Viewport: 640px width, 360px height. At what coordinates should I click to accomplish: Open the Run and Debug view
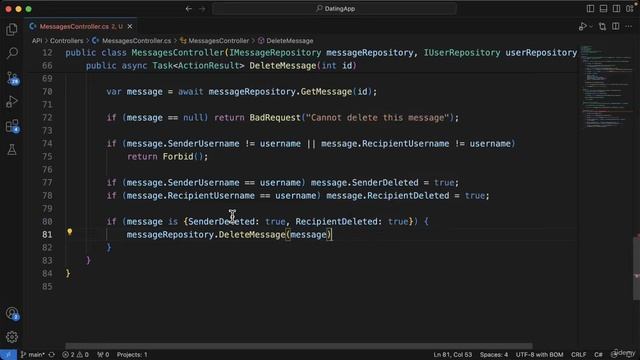(12, 101)
